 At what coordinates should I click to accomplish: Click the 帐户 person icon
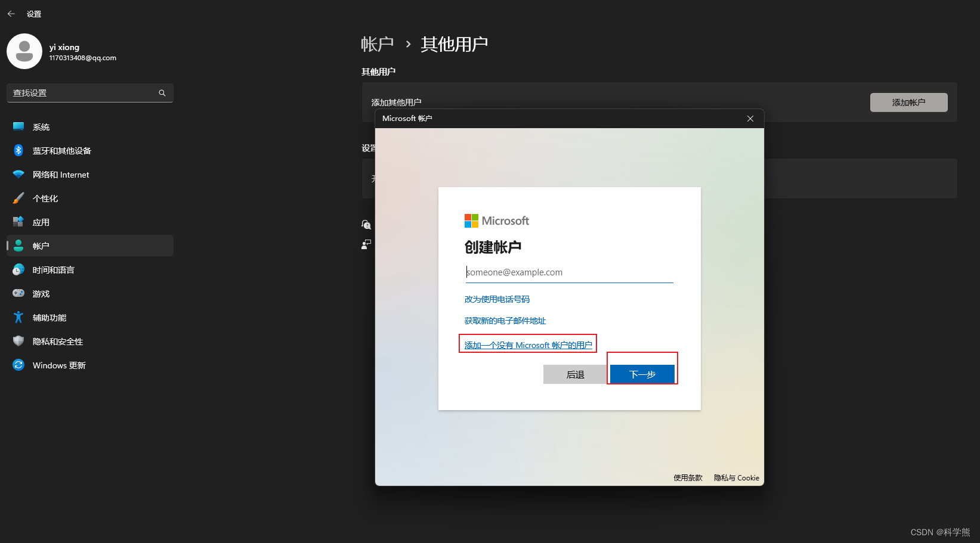[x=18, y=246]
